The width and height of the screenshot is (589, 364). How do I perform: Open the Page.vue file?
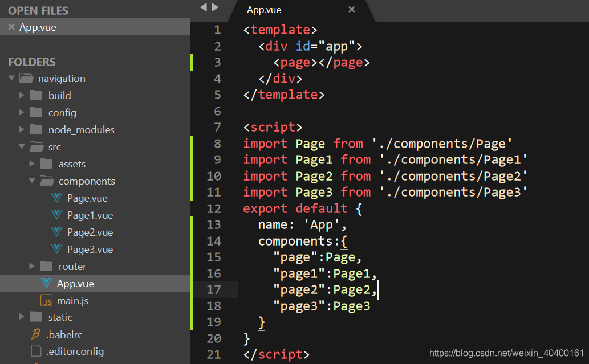pos(87,198)
